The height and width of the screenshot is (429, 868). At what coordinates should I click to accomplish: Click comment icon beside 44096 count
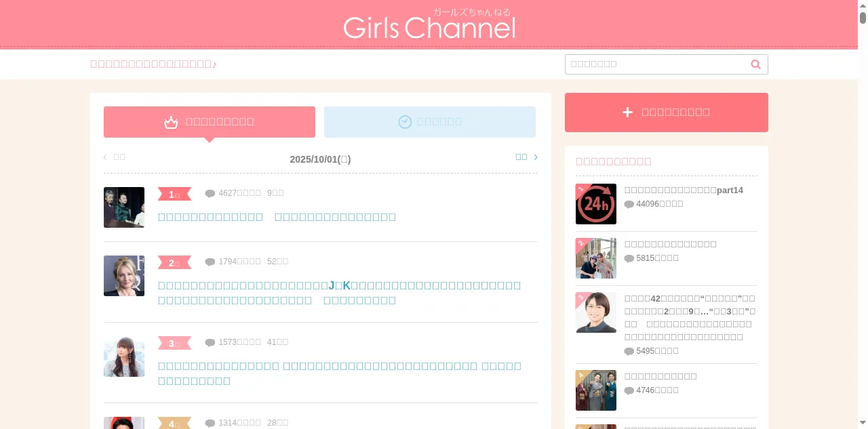pos(629,205)
